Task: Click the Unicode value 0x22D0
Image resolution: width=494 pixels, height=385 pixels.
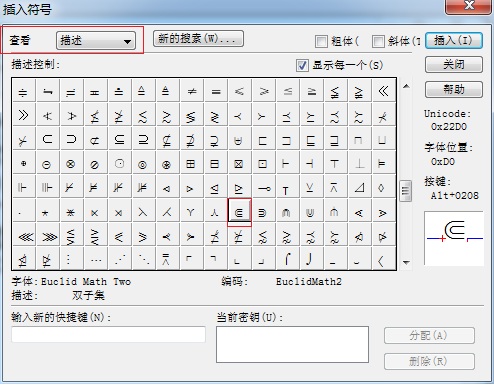Action: coord(449,127)
